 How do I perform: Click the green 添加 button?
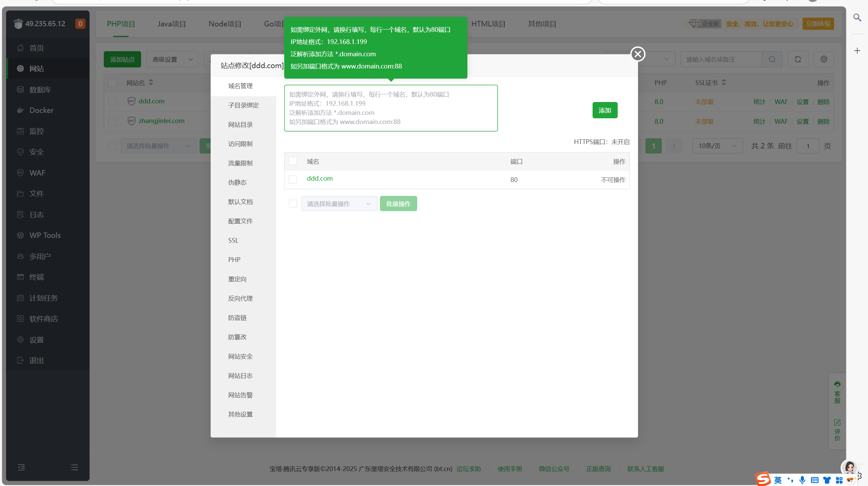coord(605,110)
